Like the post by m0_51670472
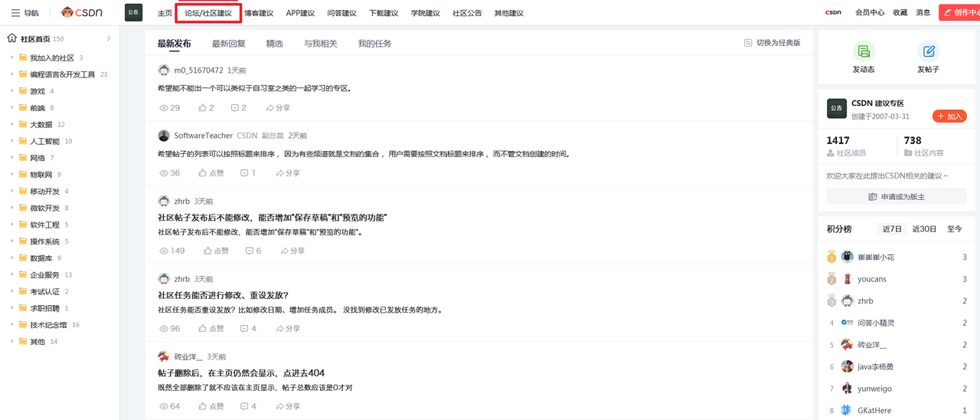 pos(203,108)
